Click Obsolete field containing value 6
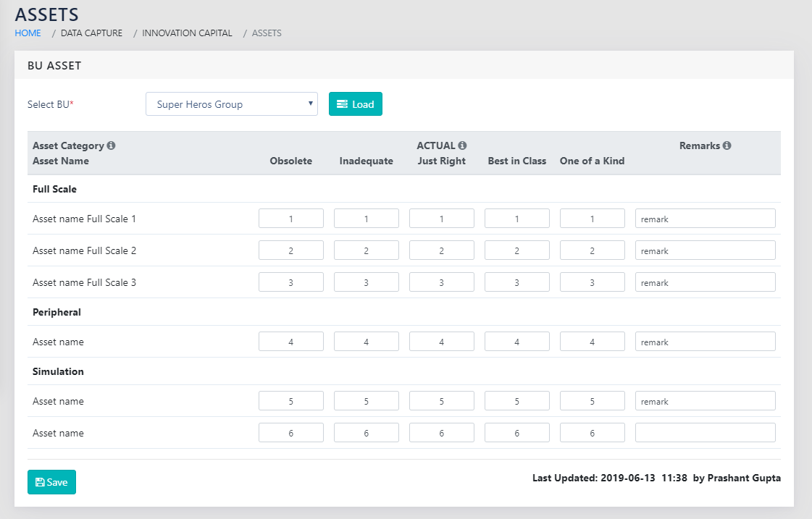812x519 pixels. coord(290,433)
